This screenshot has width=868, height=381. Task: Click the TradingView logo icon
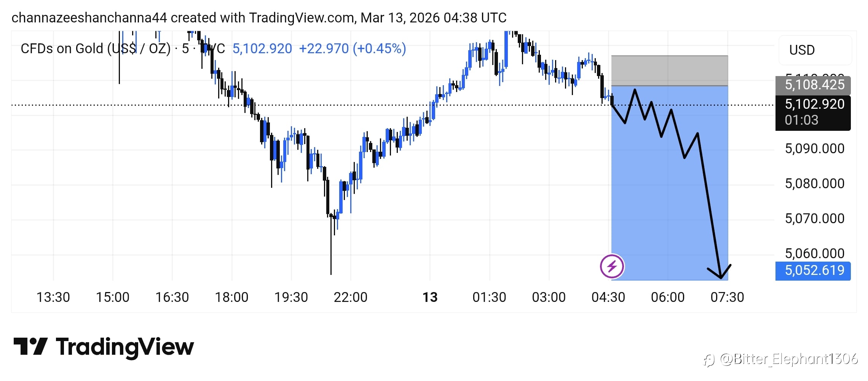(x=30, y=346)
